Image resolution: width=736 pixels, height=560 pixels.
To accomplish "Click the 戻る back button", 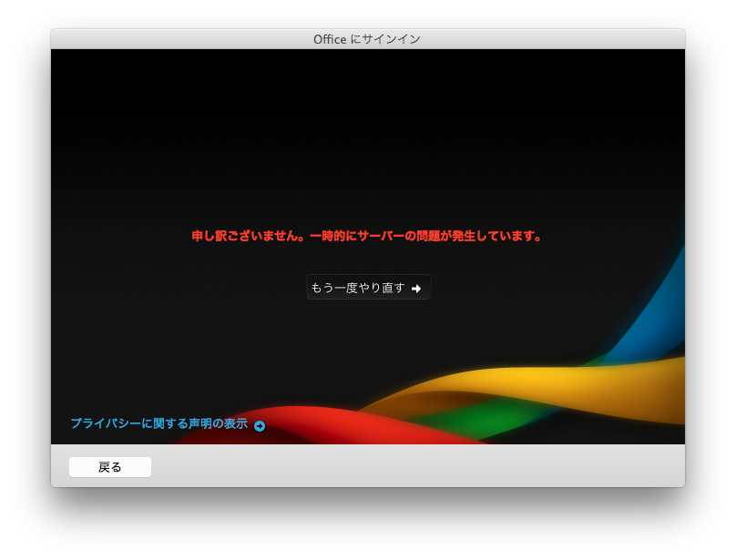I will [110, 467].
